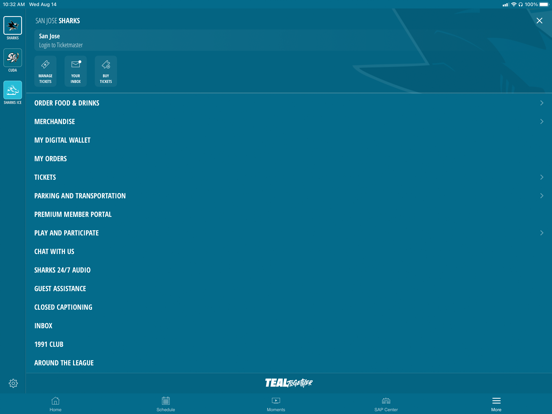The height and width of the screenshot is (414, 552).
Task: Expand Play and Participate chevron
Action: pos(541,233)
